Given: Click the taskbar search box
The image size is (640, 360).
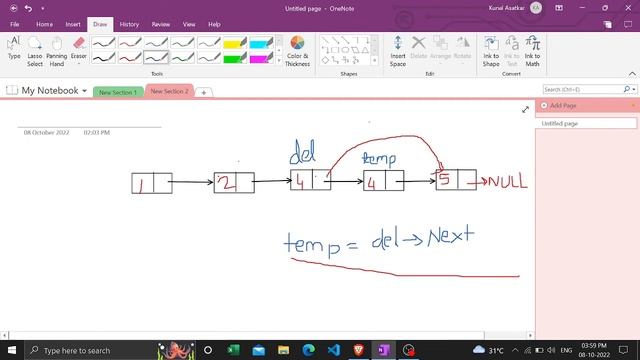Looking at the screenshot, I should pos(110,350).
